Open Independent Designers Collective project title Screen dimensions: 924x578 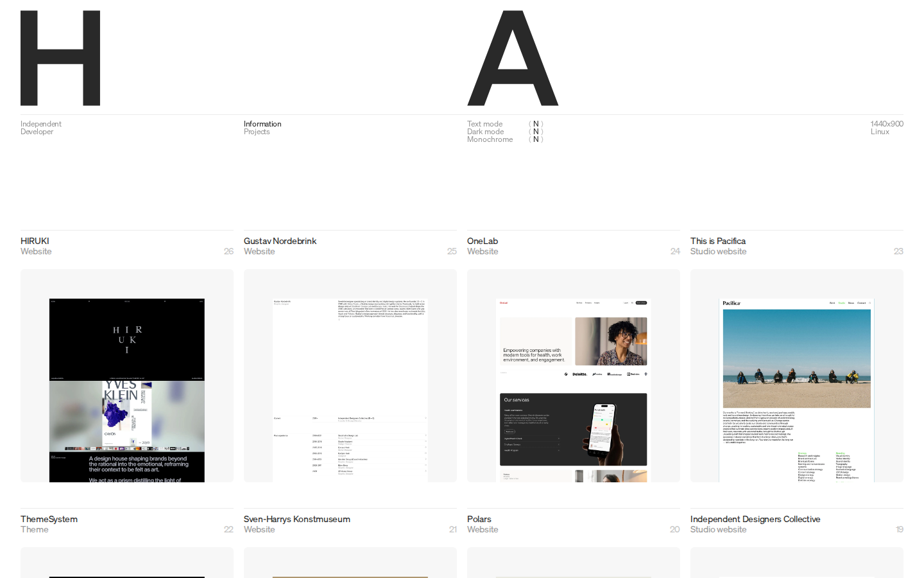pos(755,519)
